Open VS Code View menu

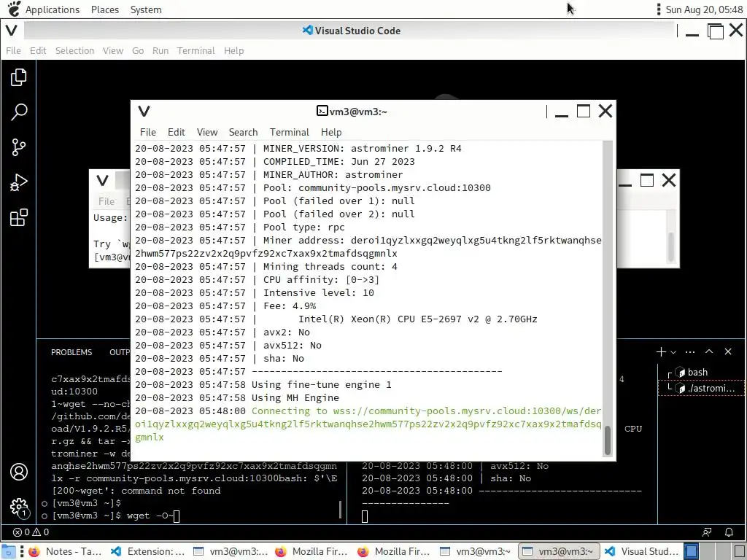click(x=113, y=50)
